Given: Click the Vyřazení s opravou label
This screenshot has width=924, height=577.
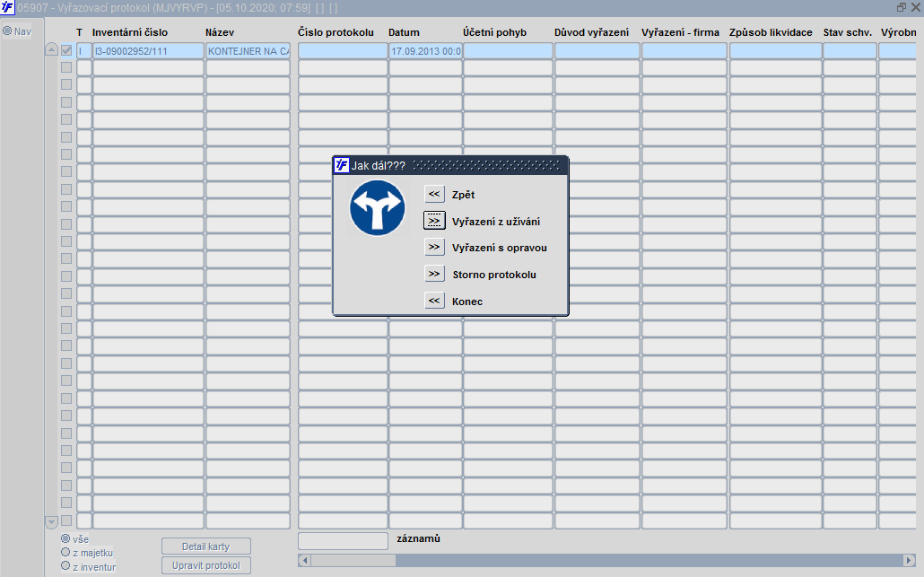Looking at the screenshot, I should click(x=500, y=248).
